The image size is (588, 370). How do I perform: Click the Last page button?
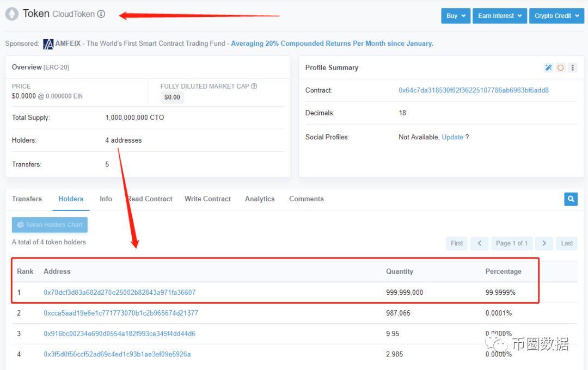(567, 243)
